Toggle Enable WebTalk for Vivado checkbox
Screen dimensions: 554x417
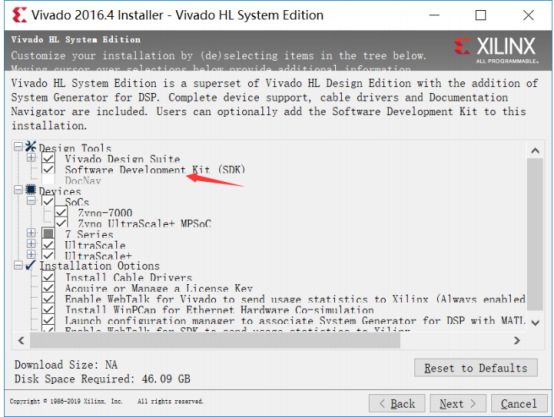pos(48,298)
